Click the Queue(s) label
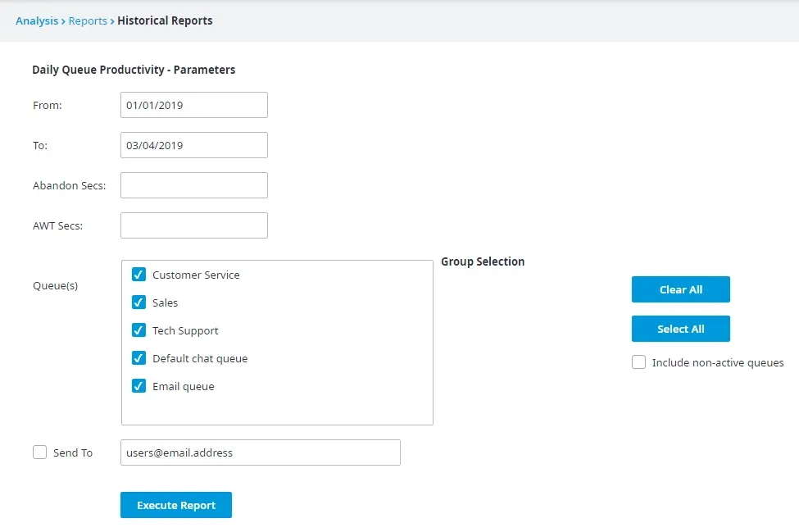Viewport: 799px width, 532px height. [56, 286]
